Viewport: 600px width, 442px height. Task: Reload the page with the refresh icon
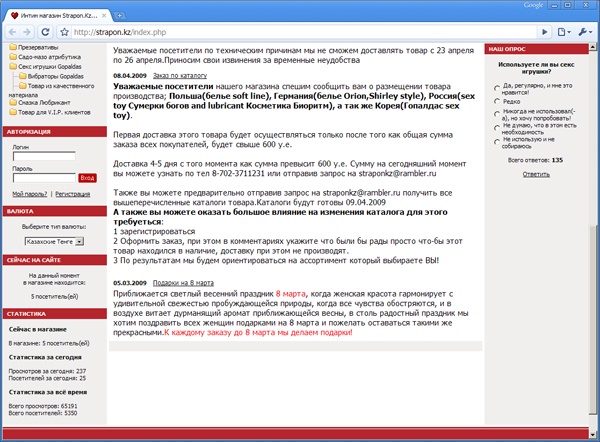pos(45,32)
